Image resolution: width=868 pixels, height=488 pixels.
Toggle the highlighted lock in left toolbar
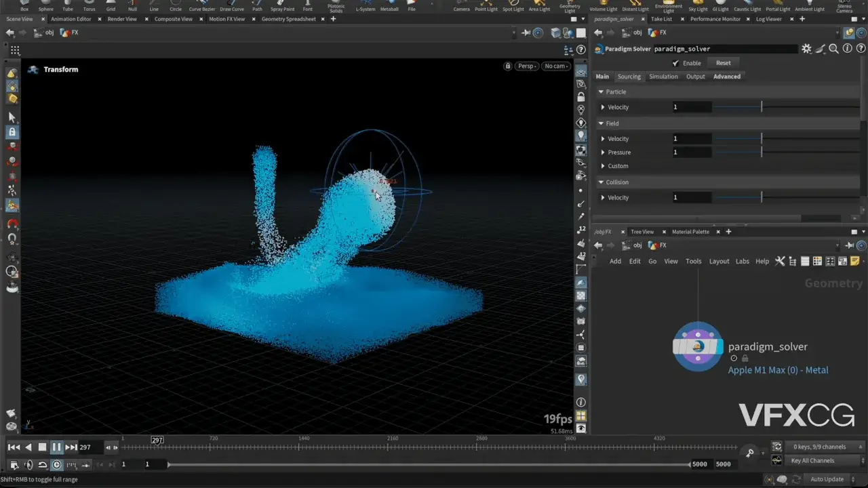(x=12, y=132)
